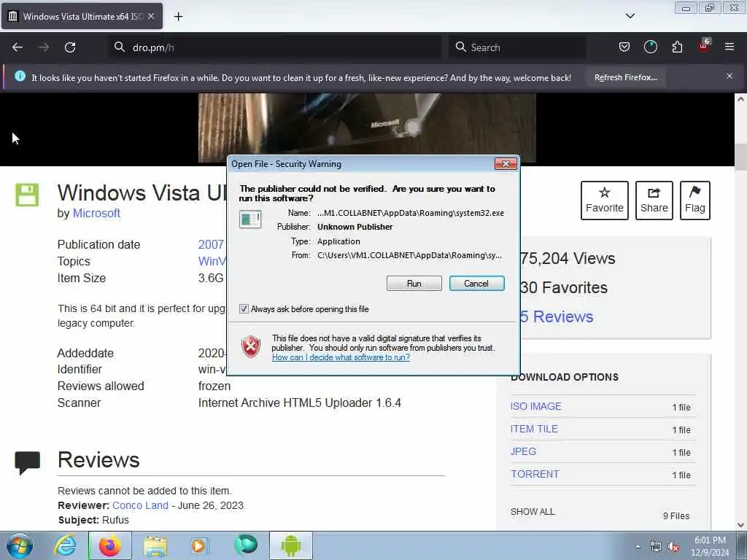Viewport: 747px width, 560px height.
Task: Open the Share button
Action: point(654,201)
